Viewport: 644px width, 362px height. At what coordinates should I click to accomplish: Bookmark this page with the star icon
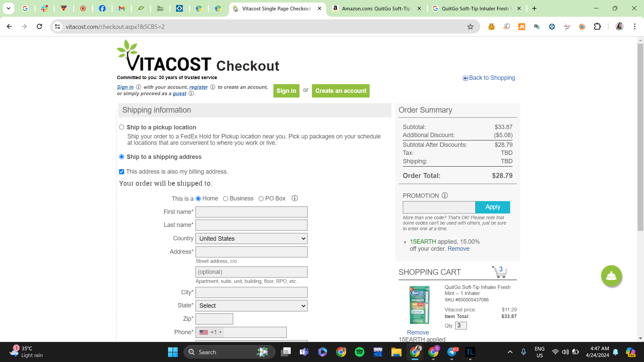click(x=470, y=26)
